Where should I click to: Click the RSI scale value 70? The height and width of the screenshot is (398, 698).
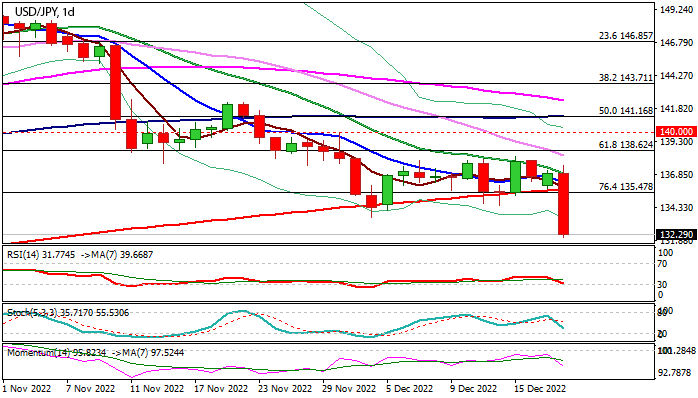[662, 264]
